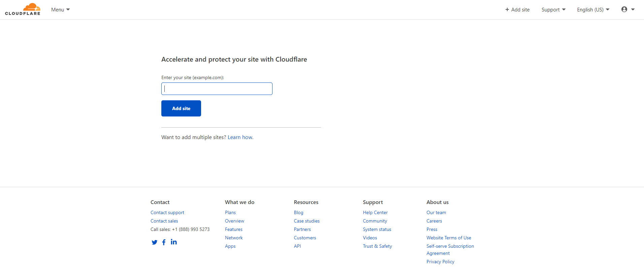Check System status link

point(377,229)
